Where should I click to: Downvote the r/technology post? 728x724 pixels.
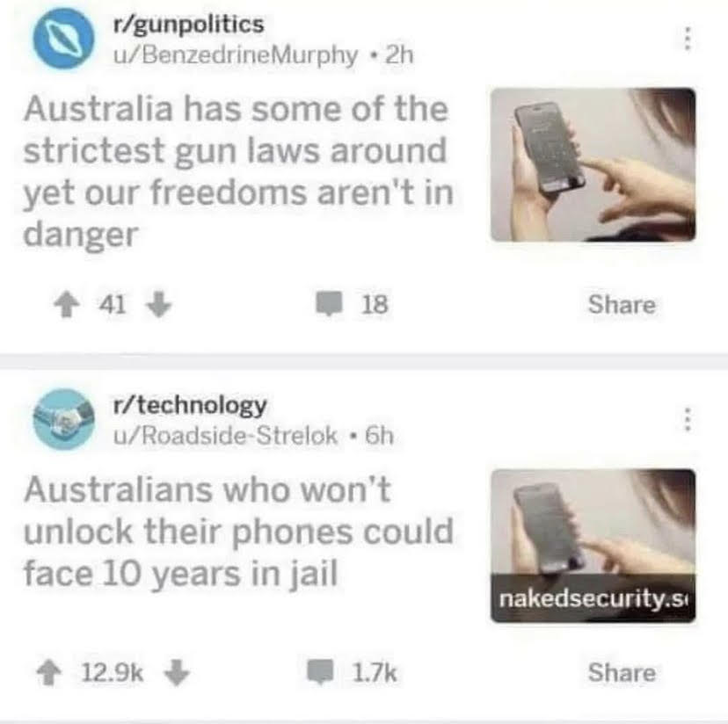click(177, 672)
